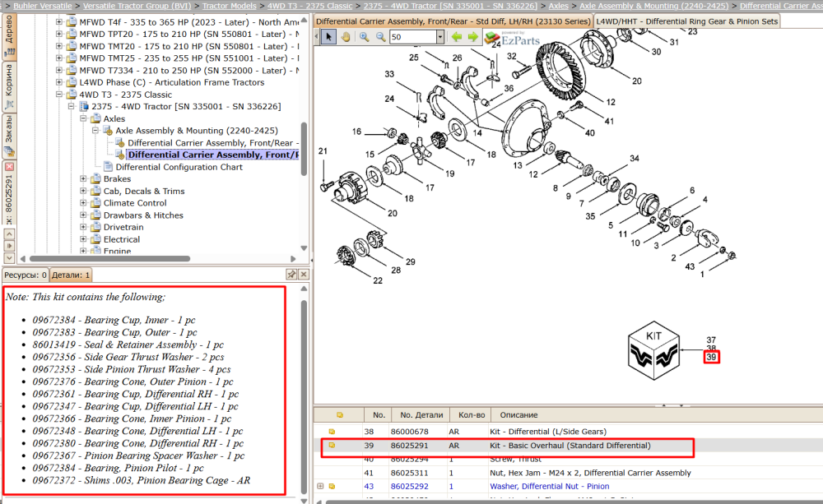
Task: Click the EzParts logo
Action: coord(512,38)
